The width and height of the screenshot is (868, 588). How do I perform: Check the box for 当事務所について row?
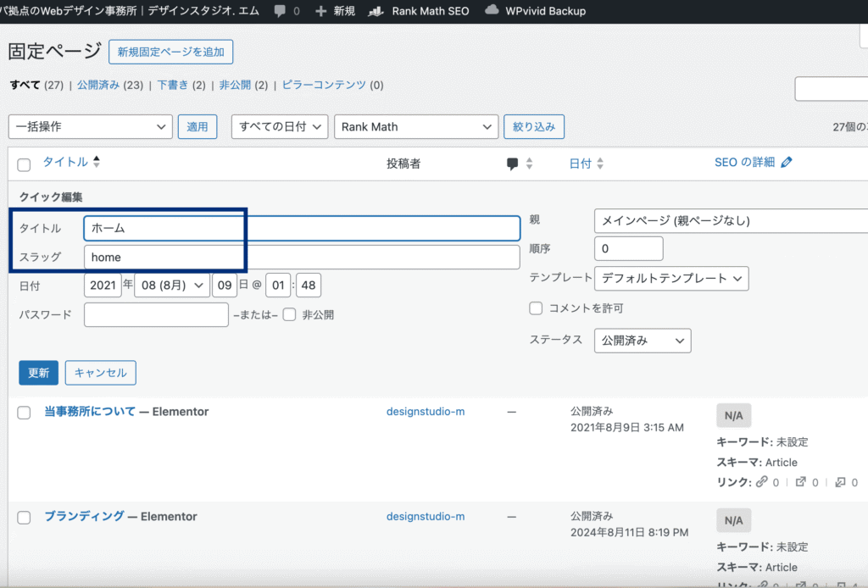coord(25,413)
